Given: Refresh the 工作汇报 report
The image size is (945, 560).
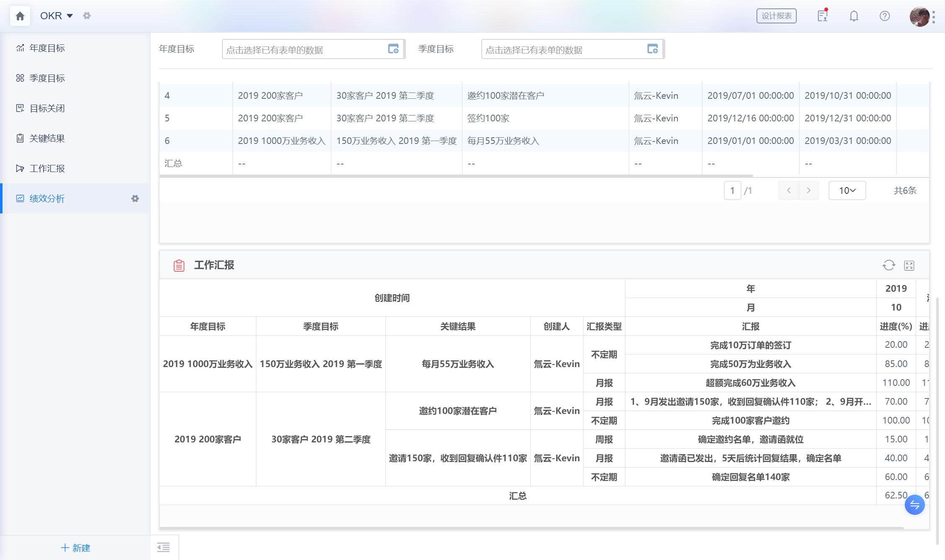Looking at the screenshot, I should [889, 265].
